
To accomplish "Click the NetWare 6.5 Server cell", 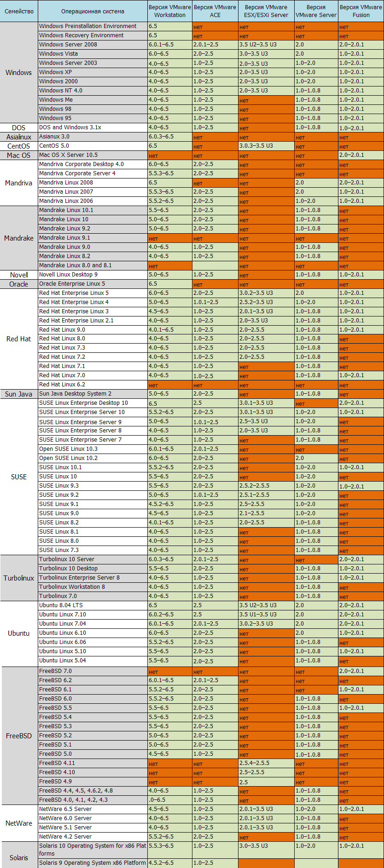I will point(65,809).
